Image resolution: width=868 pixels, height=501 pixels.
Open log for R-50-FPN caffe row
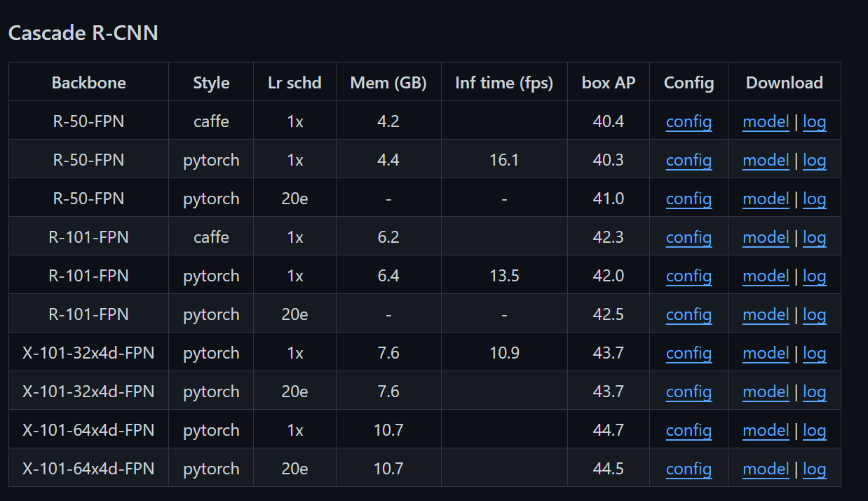click(814, 121)
